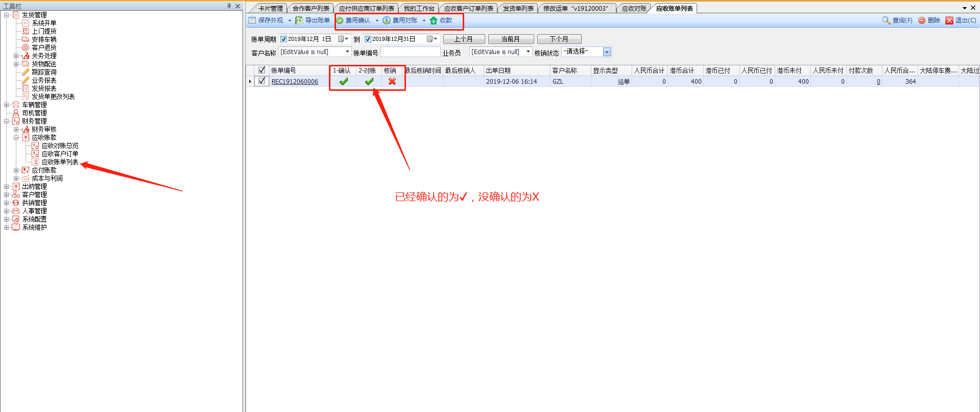Image resolution: width=980 pixels, height=412 pixels.
Task: Switch to the 发货单列表 tab
Action: pos(518,9)
